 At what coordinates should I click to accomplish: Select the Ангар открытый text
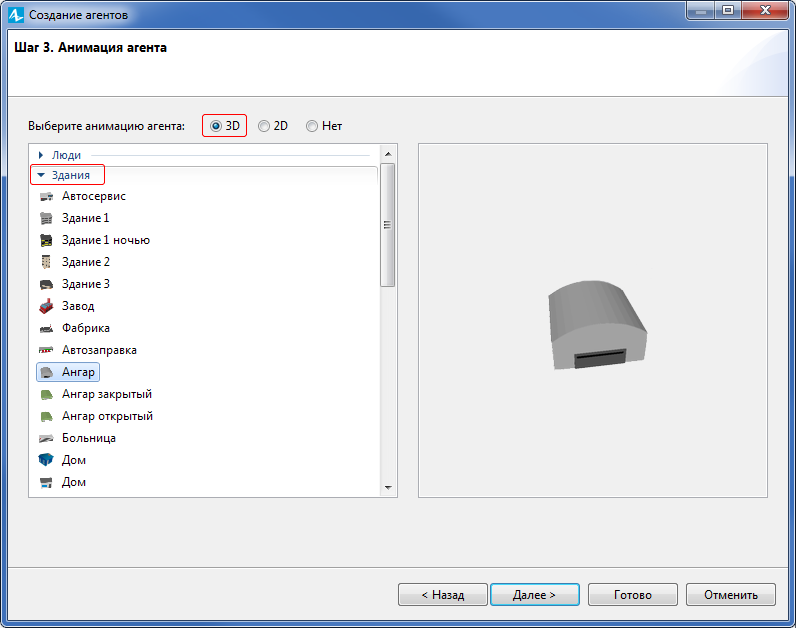point(108,416)
